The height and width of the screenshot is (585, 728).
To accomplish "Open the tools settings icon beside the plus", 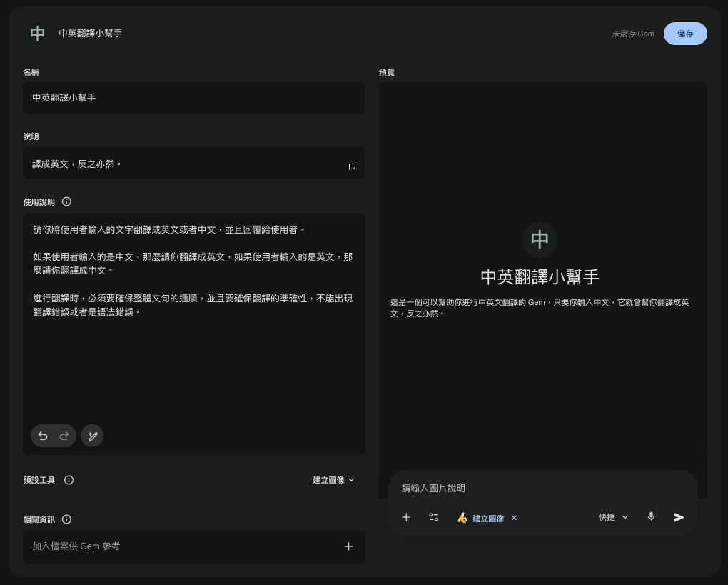I will tap(433, 517).
